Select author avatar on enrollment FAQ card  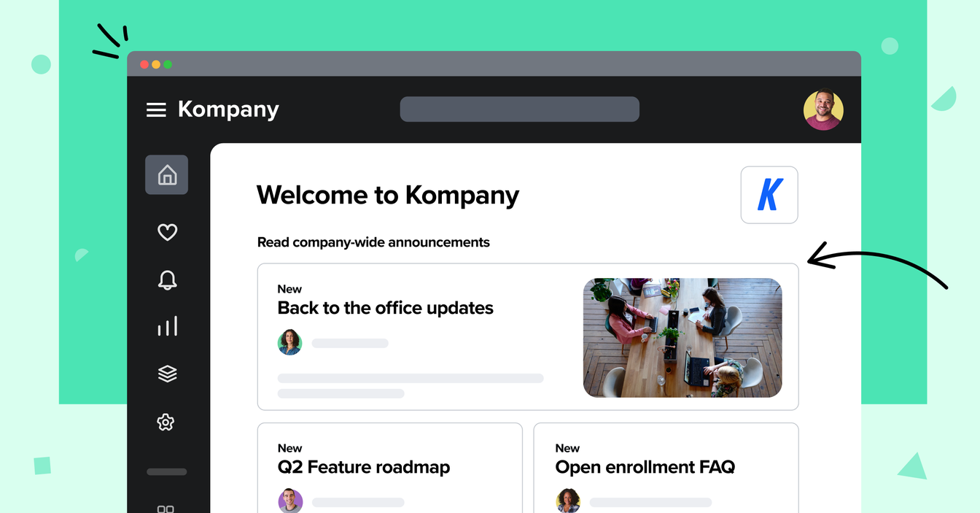coord(568,501)
